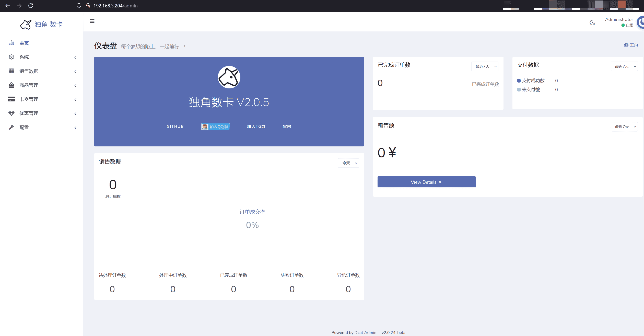The height and width of the screenshot is (336, 644).
Task: Select 优惠管理 in the sidebar menu
Action: [29, 113]
